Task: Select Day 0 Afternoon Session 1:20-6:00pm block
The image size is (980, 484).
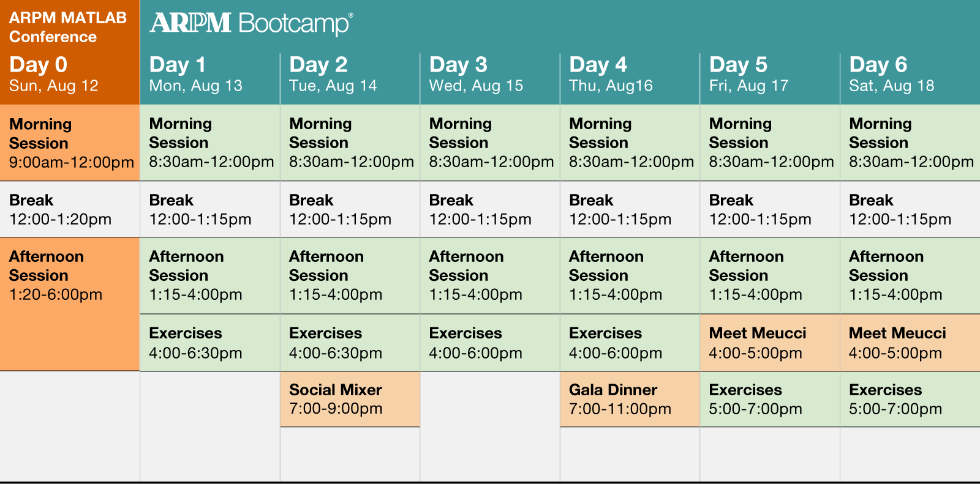Action: tap(70, 304)
